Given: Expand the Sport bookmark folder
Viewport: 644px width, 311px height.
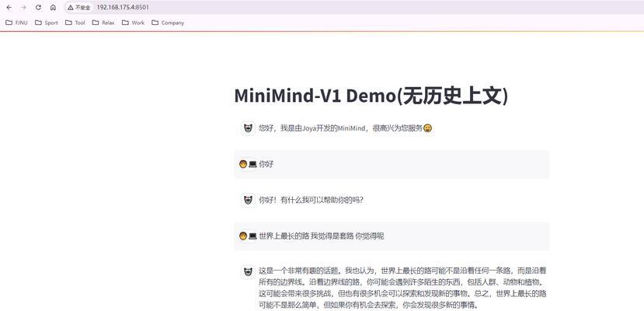Looking at the screenshot, I should point(47,23).
